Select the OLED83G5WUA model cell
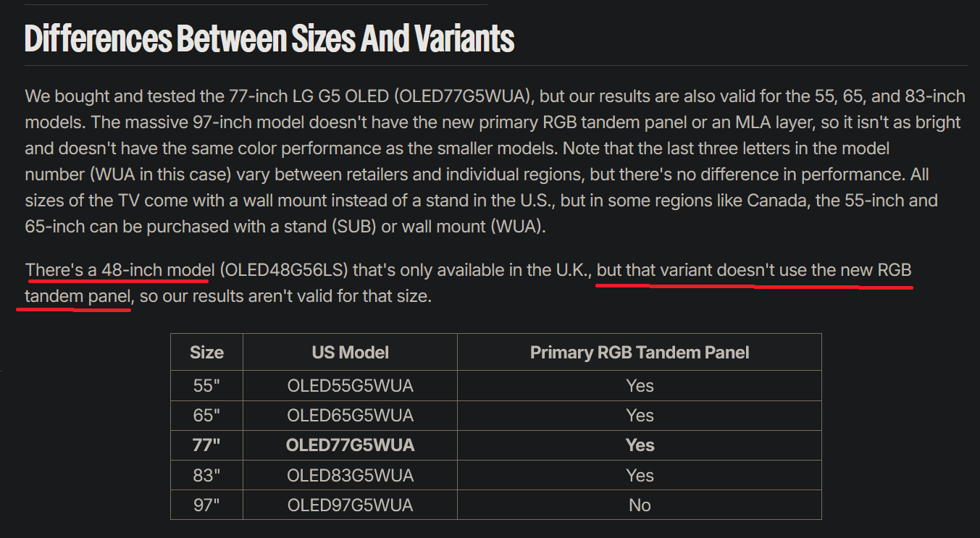980x538 pixels. point(350,476)
